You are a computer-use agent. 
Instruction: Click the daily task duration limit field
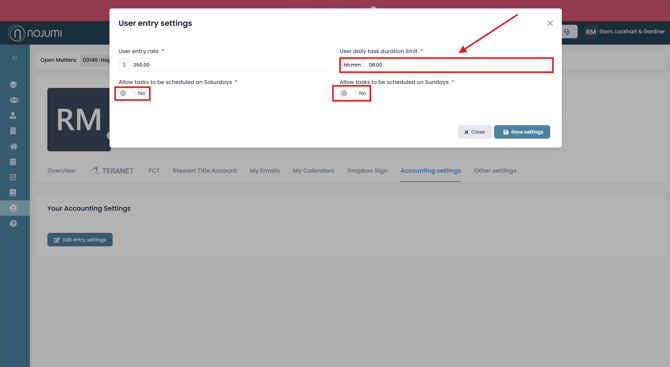446,65
